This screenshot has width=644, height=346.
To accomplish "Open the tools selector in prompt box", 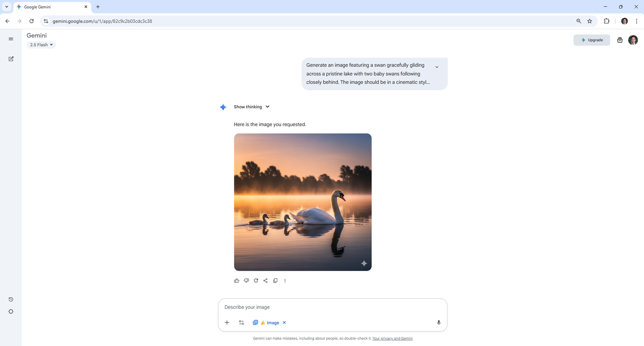I will click(241, 322).
